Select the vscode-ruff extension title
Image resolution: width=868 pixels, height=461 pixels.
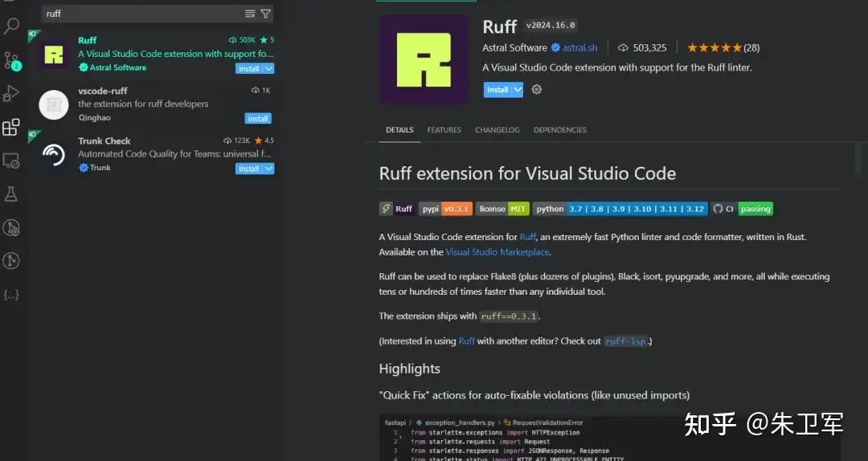[x=102, y=91]
